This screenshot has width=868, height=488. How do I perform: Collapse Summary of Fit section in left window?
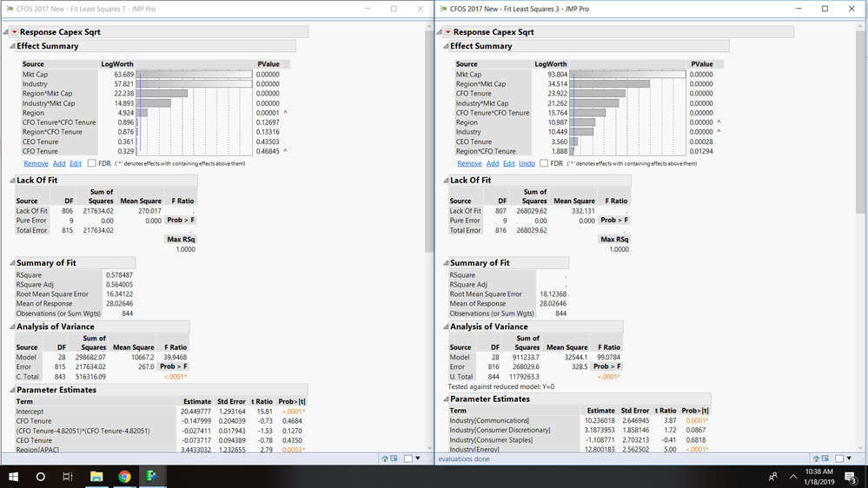tap(12, 263)
